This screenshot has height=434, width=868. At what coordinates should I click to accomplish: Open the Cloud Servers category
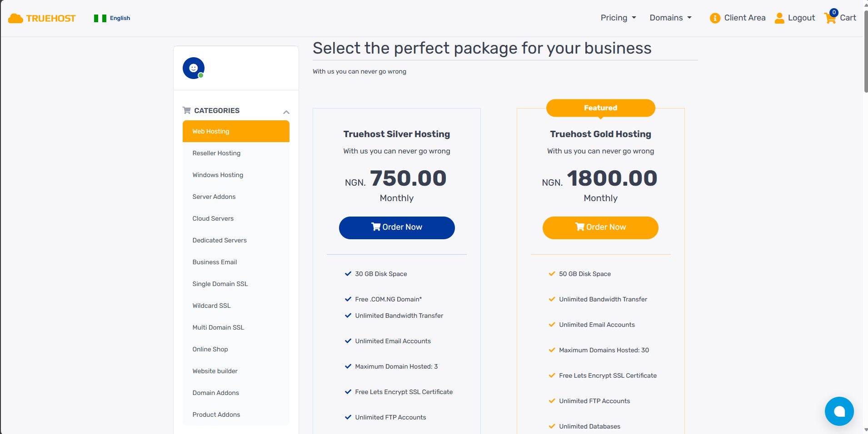click(213, 218)
